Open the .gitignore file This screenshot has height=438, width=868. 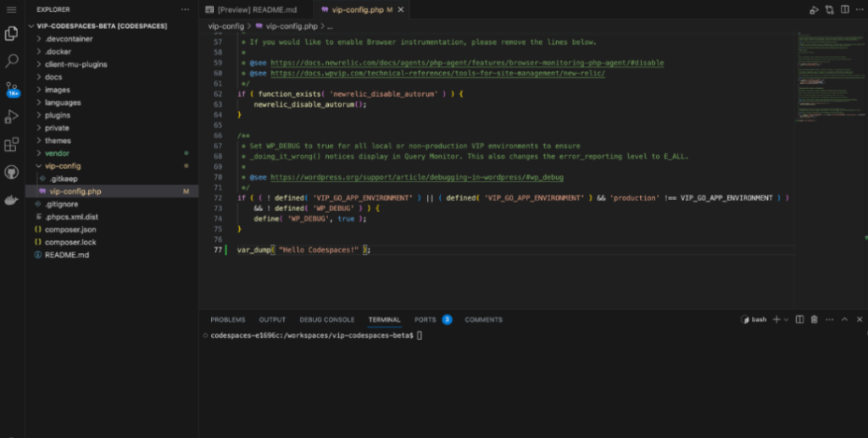click(61, 204)
